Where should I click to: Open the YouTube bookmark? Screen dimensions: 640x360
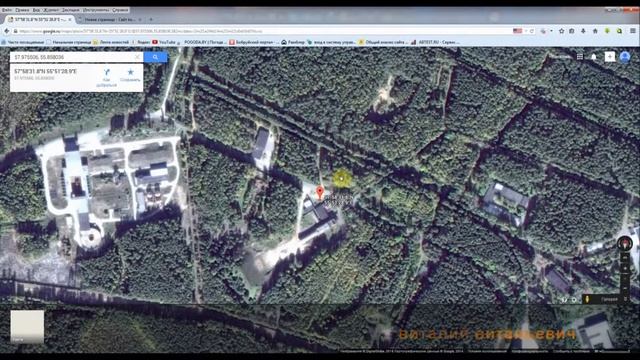click(164, 42)
